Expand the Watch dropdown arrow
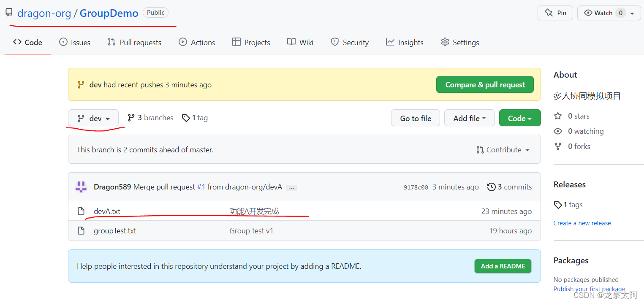The width and height of the screenshot is (644, 303). [x=632, y=13]
